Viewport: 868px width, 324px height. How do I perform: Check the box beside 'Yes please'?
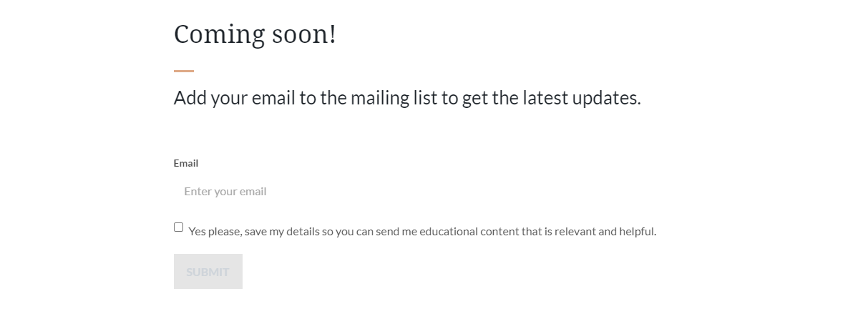tap(178, 227)
